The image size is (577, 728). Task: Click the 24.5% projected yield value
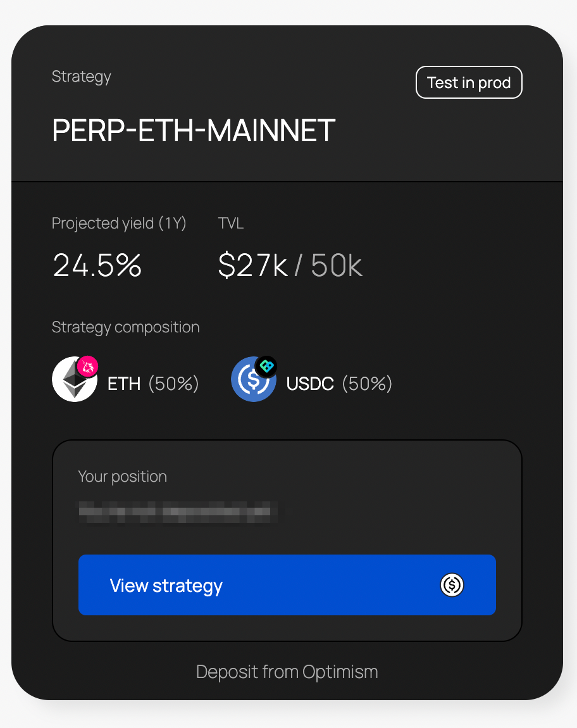97,265
